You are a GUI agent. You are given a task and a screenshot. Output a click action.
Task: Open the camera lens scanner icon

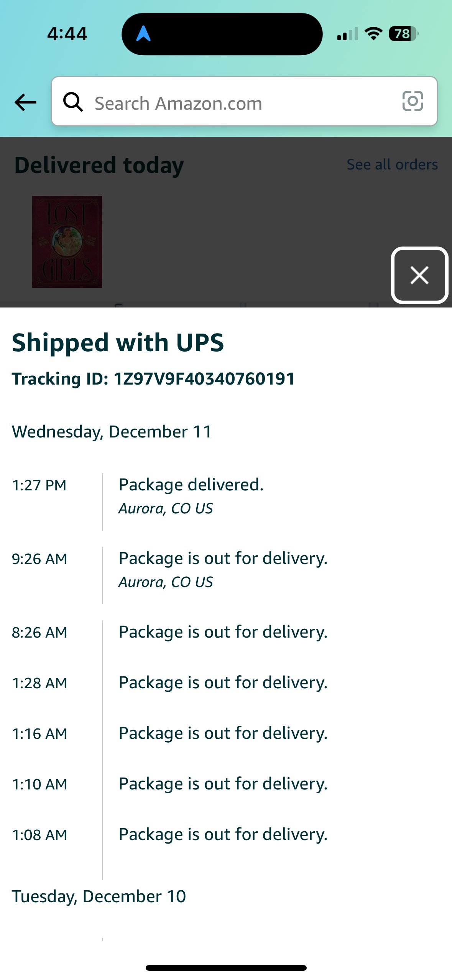point(413,101)
